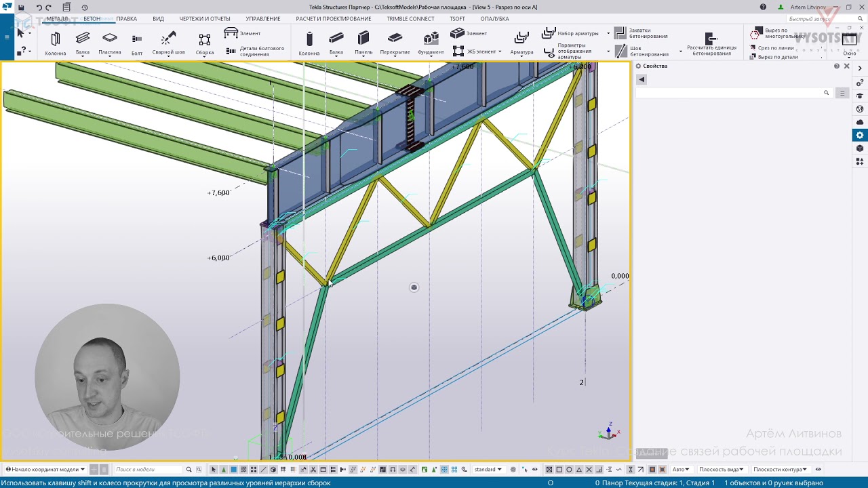Close the Свойства properties panel
The width and height of the screenshot is (868, 488).
846,66
